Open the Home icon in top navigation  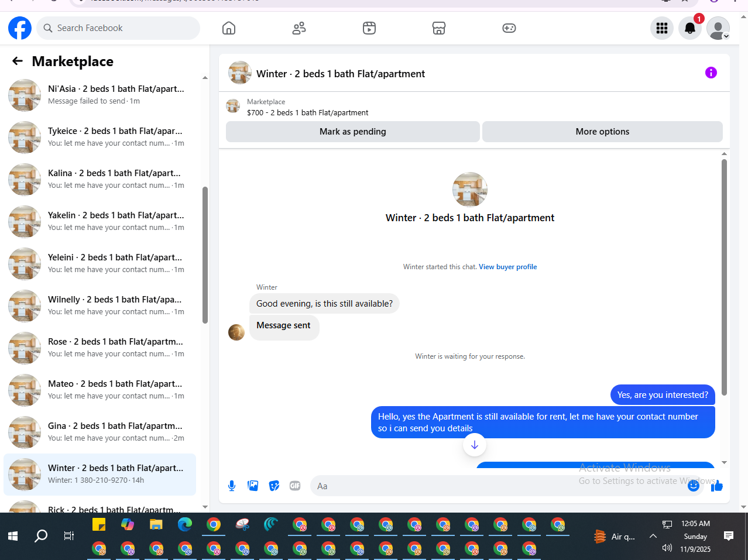(229, 28)
